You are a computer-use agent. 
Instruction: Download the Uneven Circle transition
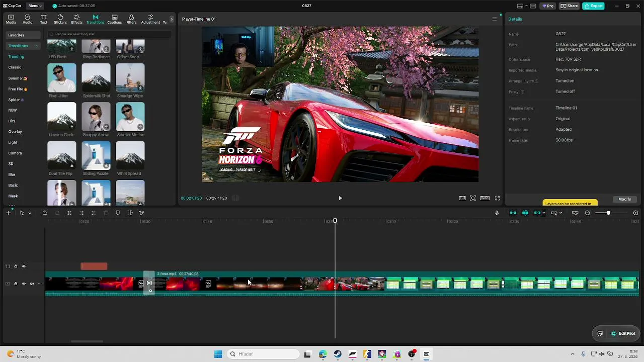(x=72, y=127)
